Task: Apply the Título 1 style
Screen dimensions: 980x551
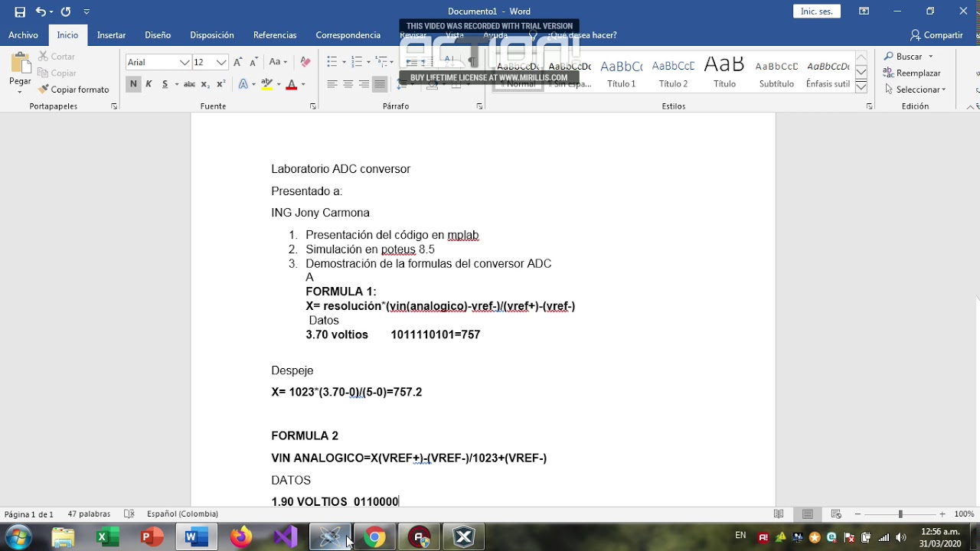Action: tap(622, 73)
